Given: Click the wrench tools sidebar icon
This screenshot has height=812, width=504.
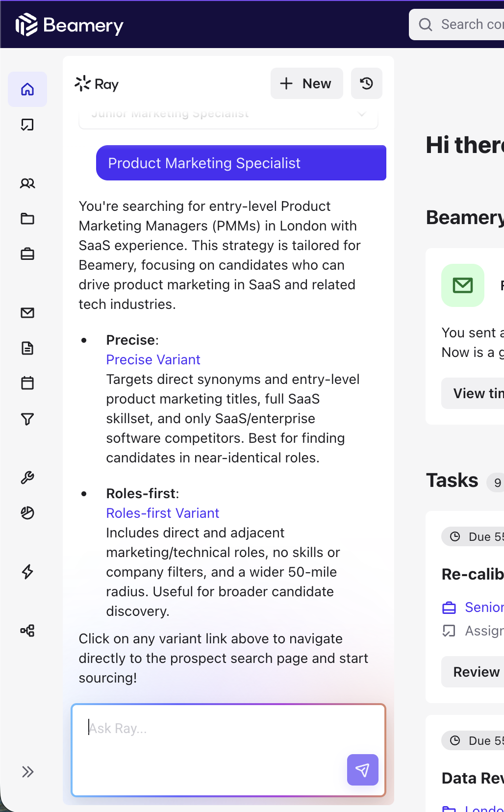Looking at the screenshot, I should click(27, 478).
